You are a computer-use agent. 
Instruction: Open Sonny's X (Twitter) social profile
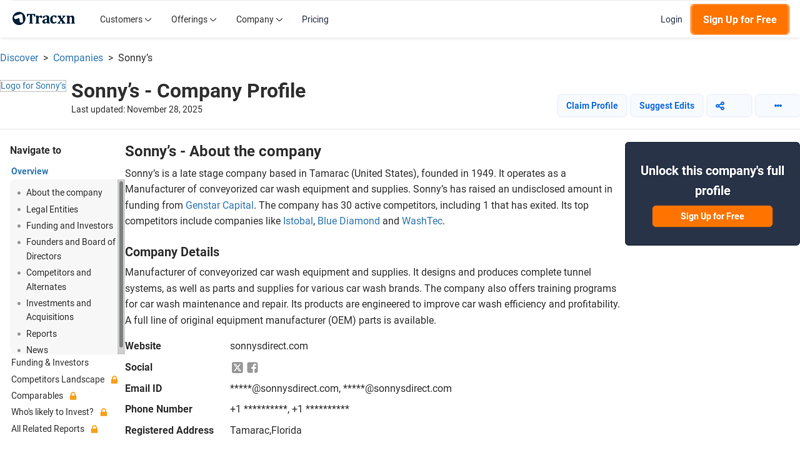tap(237, 368)
